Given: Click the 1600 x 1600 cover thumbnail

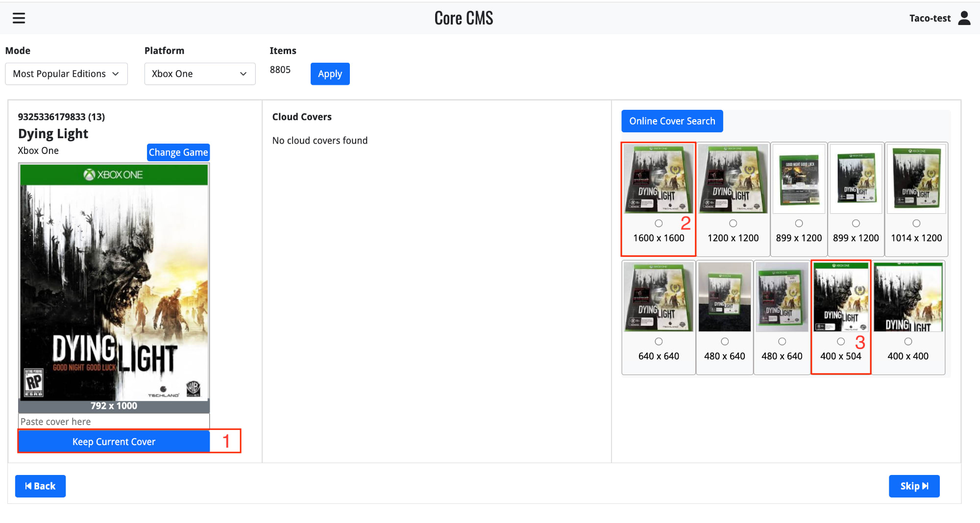Looking at the screenshot, I should (x=659, y=179).
